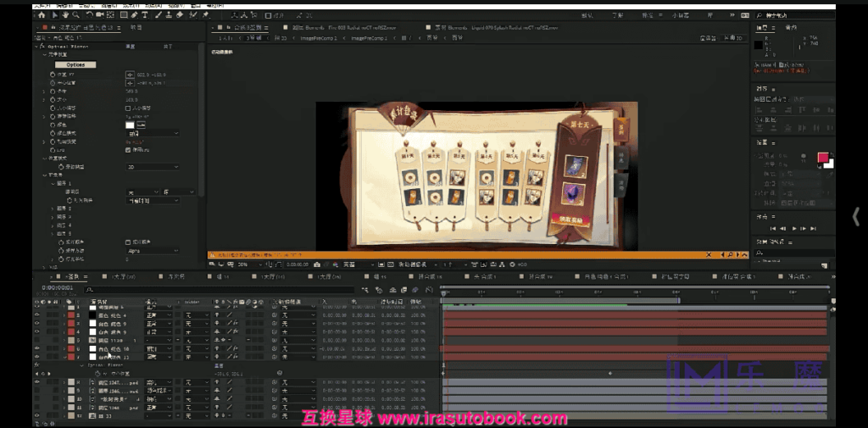
Task: Click the Options button for Optical Flares
Action: coord(75,64)
